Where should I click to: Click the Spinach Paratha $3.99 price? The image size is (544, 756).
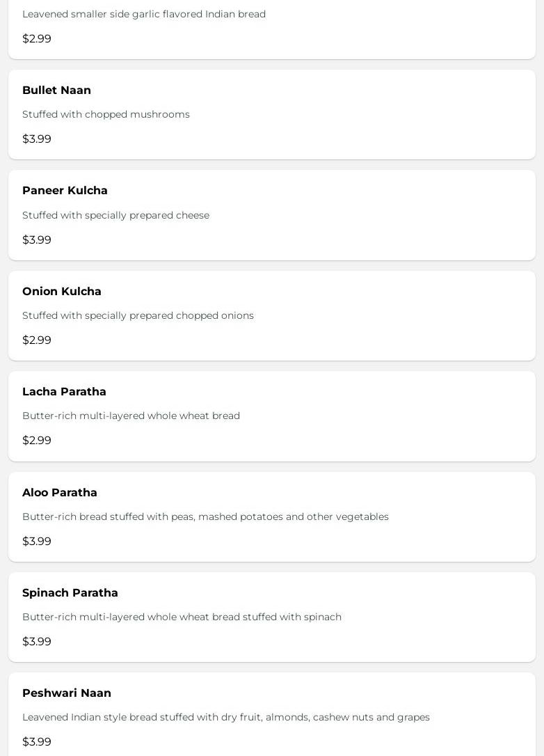pyautogui.click(x=37, y=642)
